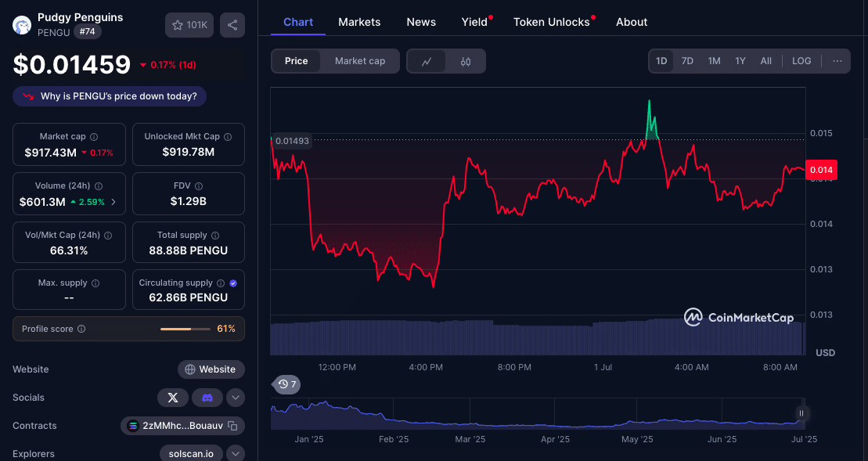868x461 pixels.
Task: Click the pause handle on range navigator
Action: click(x=801, y=413)
